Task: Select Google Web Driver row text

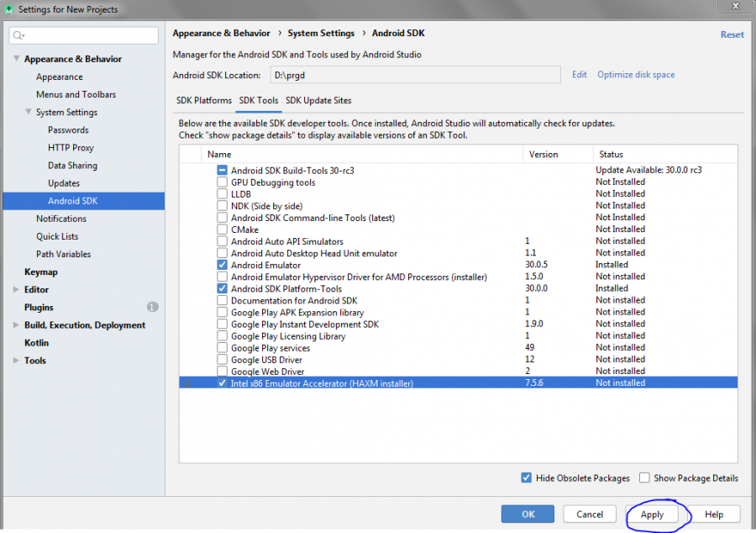Action: pos(268,372)
